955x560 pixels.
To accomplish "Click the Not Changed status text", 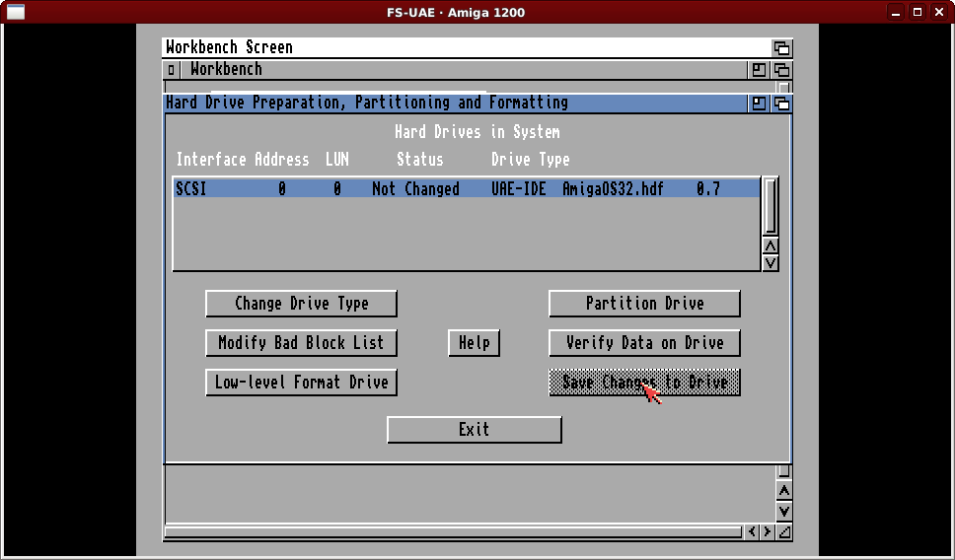I will (415, 189).
